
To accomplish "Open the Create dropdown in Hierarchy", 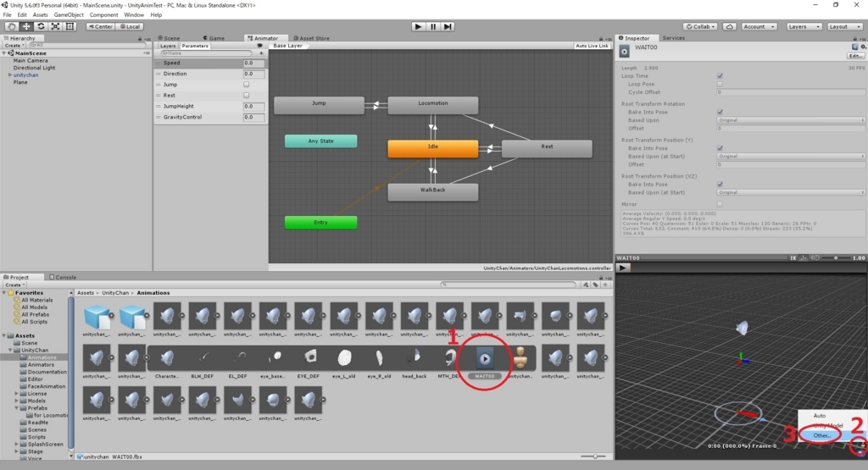I will pos(14,46).
